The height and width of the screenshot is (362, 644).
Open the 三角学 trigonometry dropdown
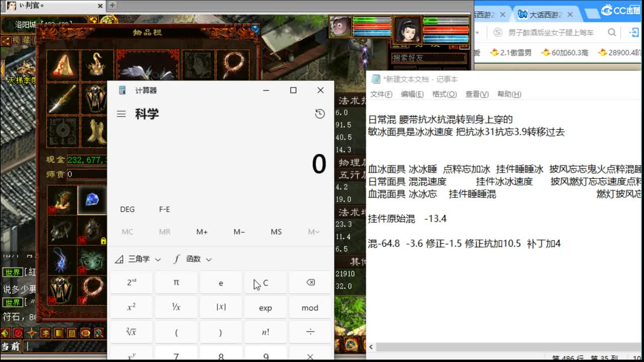pyautogui.click(x=137, y=259)
